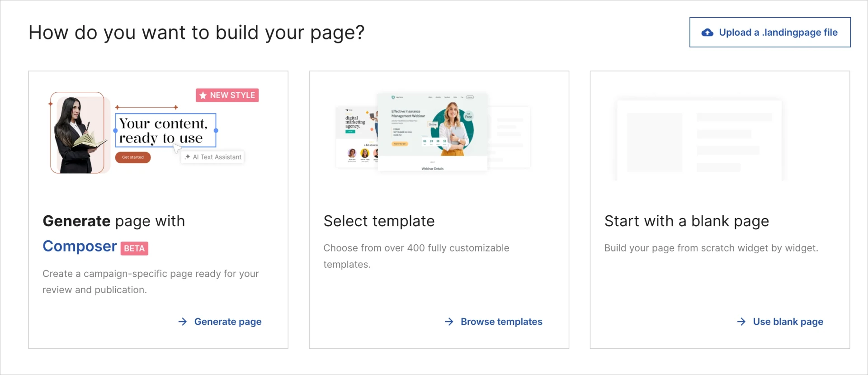The image size is (868, 375).
Task: Click the arrow icon next to Use blank page
Action: click(x=741, y=322)
